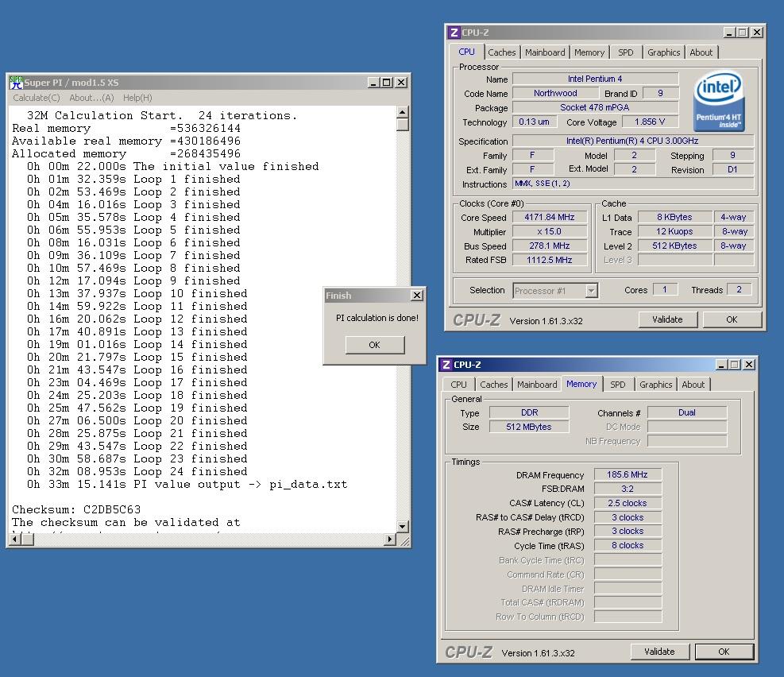The width and height of the screenshot is (784, 677).
Task: Switch to Caches tab in top CPU-Z window
Action: pyautogui.click(x=501, y=52)
